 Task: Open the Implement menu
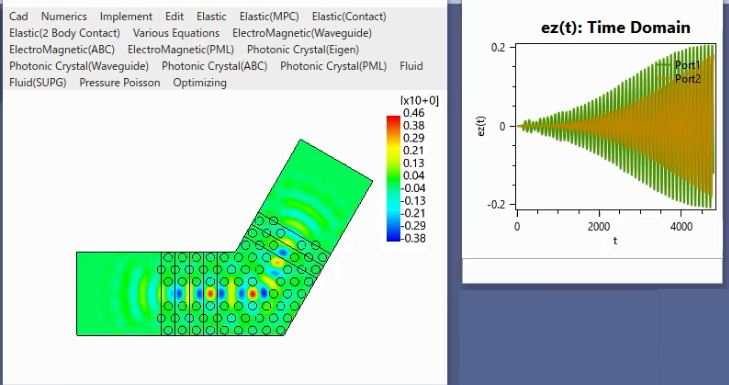[x=126, y=16]
